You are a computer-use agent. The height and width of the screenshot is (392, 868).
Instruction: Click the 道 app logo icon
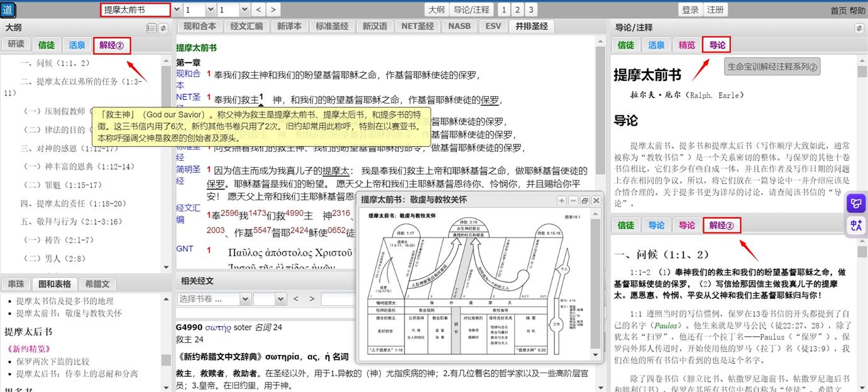tap(9, 9)
